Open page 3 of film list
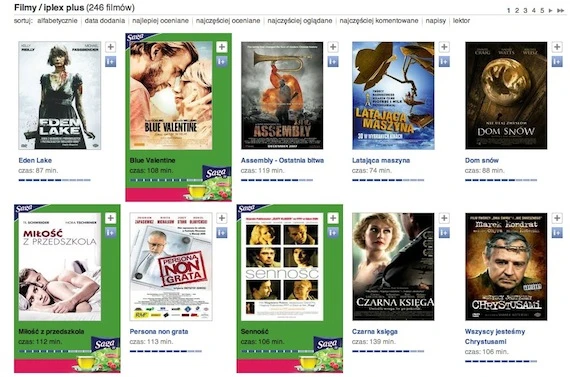This screenshot has width=570, height=377. click(525, 11)
